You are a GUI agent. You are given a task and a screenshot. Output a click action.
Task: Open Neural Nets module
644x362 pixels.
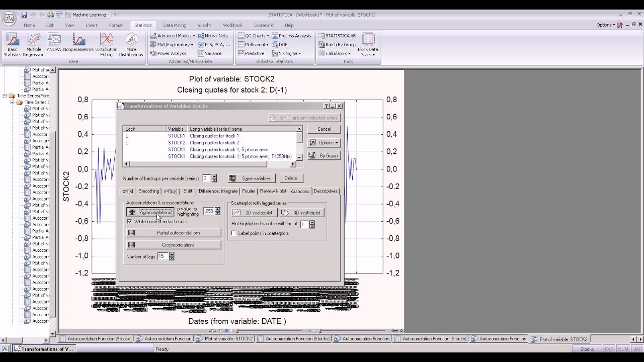tap(213, 36)
